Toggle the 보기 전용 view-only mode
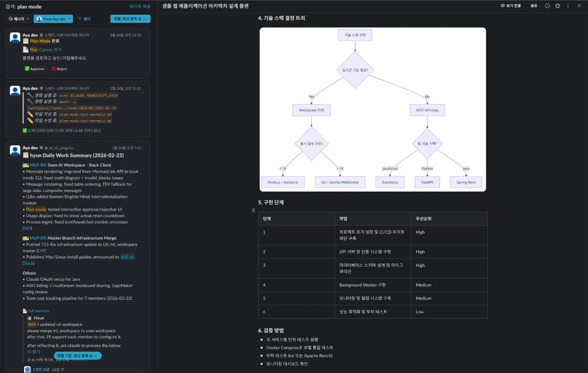 tap(511, 6)
